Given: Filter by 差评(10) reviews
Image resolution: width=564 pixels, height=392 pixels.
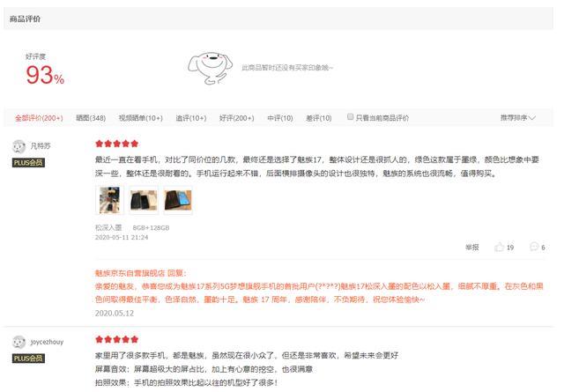Looking at the screenshot, I should [x=319, y=118].
